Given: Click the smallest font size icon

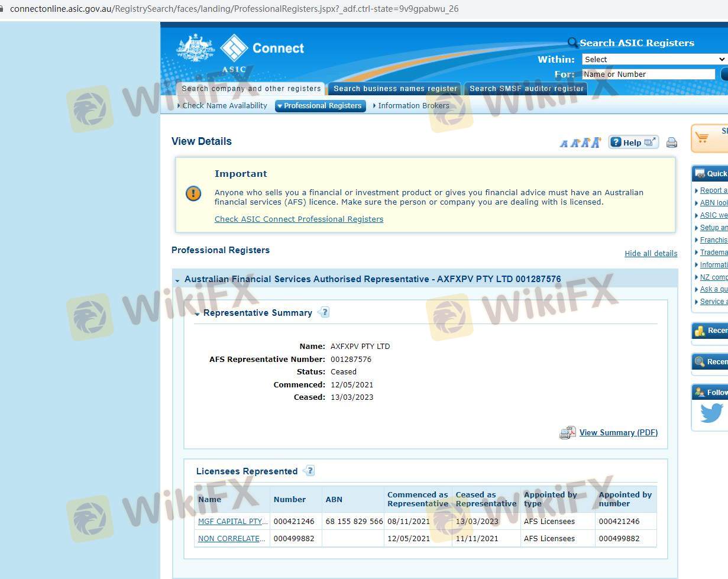Looking at the screenshot, I should pos(564,143).
